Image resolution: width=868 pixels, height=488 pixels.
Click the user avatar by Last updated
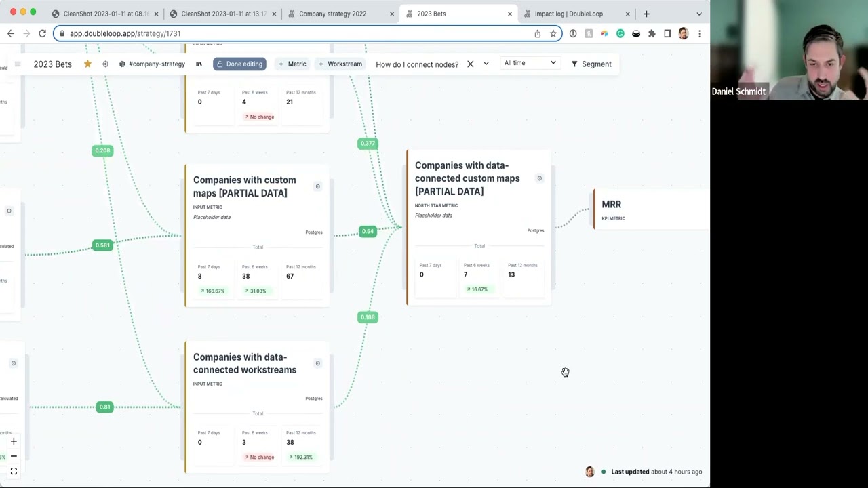point(590,472)
